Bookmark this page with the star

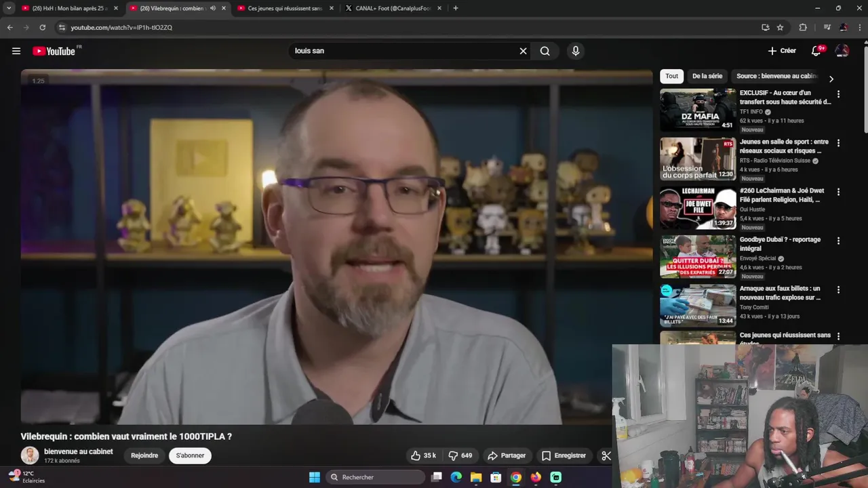[780, 27]
